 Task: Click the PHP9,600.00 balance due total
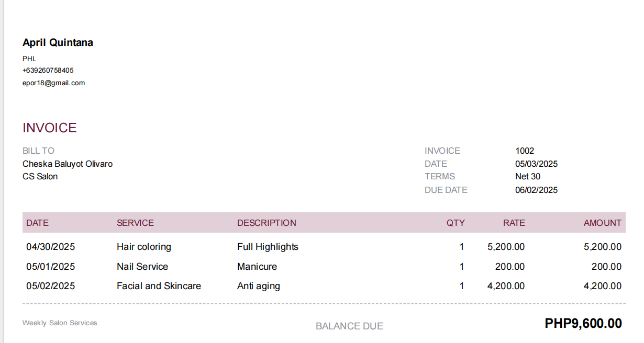(x=583, y=324)
